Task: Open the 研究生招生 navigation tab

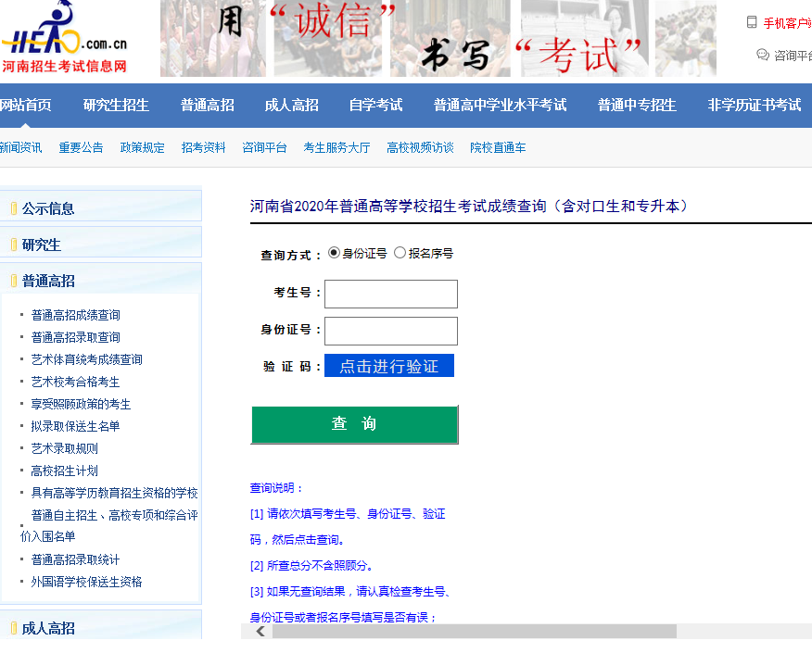Action: pyautogui.click(x=116, y=105)
